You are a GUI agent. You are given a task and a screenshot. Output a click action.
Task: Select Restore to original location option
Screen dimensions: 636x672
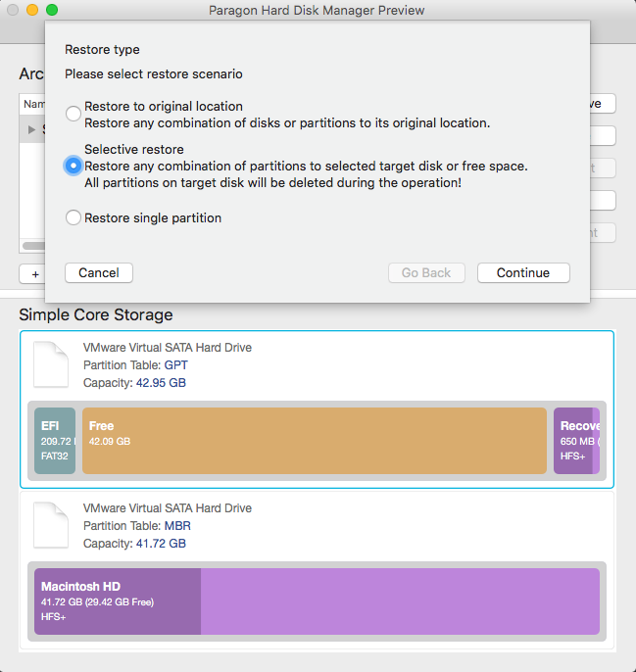73,114
